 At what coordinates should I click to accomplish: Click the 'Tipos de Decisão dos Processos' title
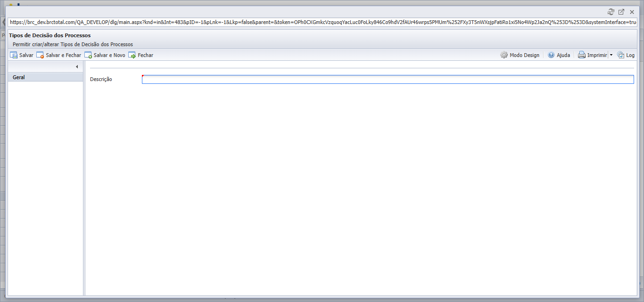coord(50,35)
